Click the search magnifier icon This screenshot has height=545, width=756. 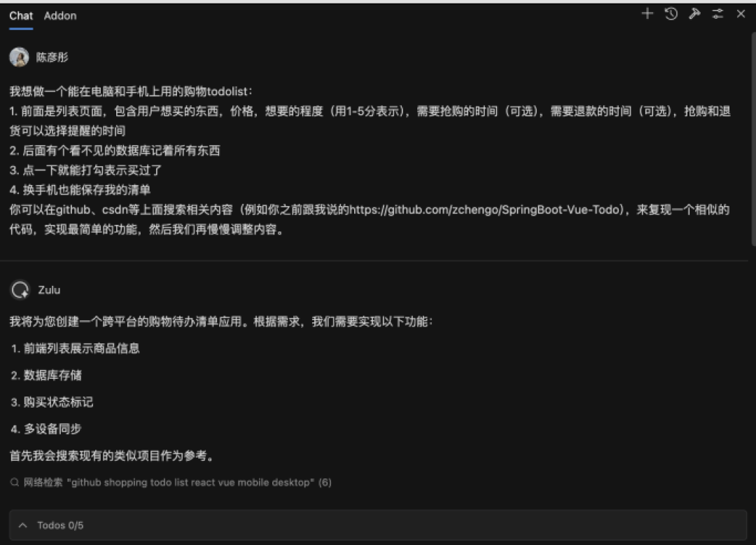pyautogui.click(x=15, y=482)
